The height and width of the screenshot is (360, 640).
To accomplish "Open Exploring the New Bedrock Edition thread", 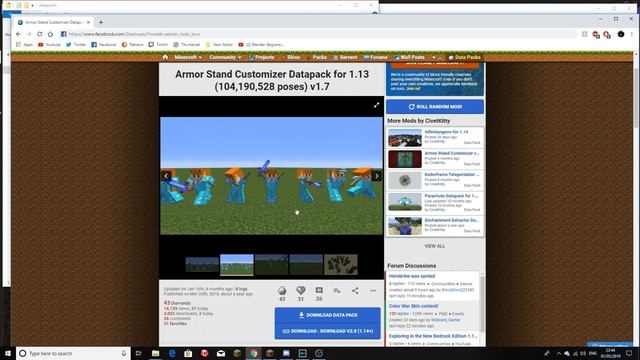I will pos(433,336).
